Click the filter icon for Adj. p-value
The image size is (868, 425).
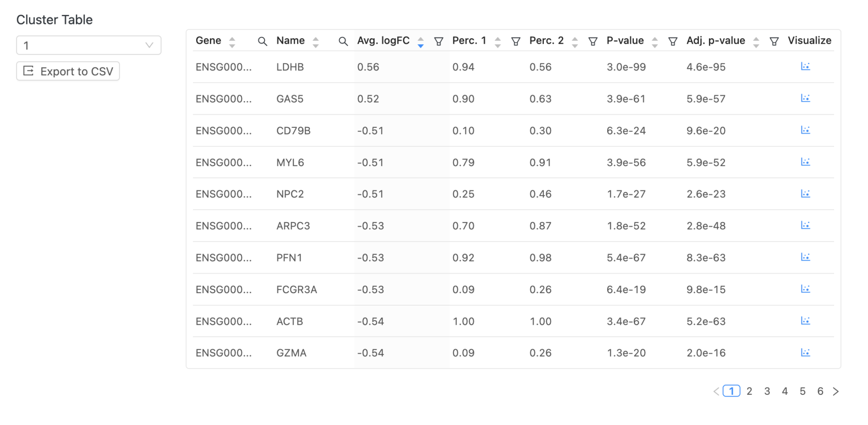click(x=774, y=42)
